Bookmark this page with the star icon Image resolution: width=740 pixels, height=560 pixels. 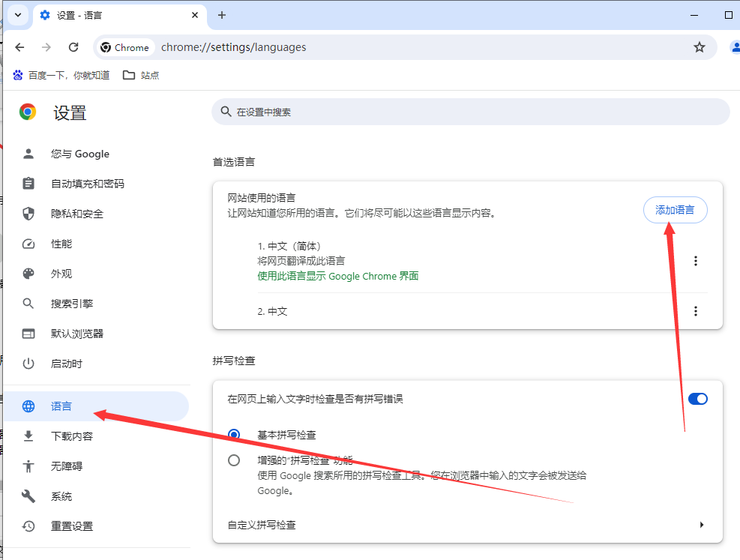[x=700, y=47]
